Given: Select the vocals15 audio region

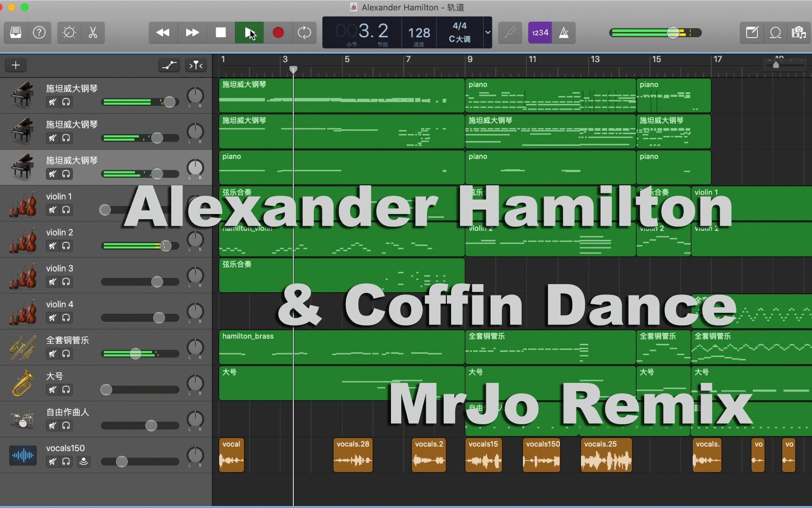Looking at the screenshot, I should (484, 455).
